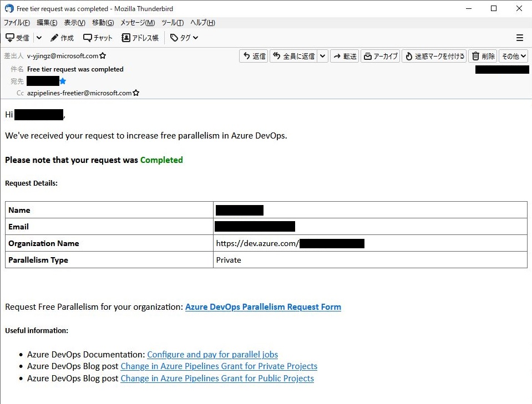The width and height of the screenshot is (532, 404).
Task: Open the ヘルプ(H) menu
Action: pos(202,23)
